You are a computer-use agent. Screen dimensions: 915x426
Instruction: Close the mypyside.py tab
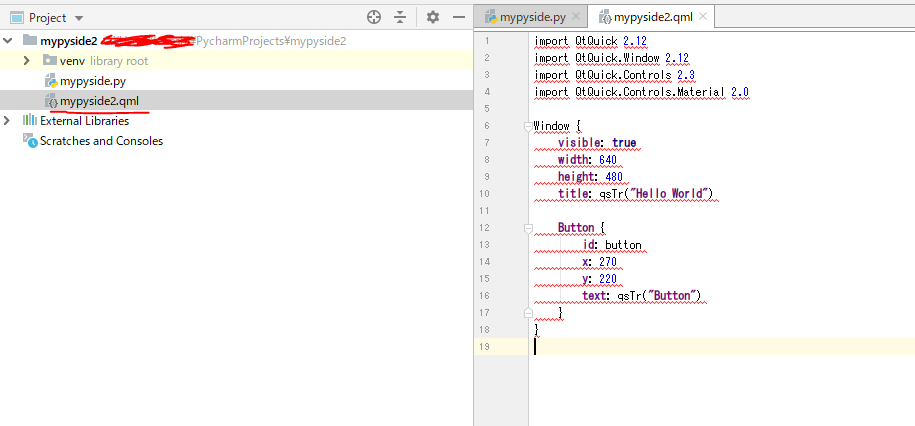[577, 17]
